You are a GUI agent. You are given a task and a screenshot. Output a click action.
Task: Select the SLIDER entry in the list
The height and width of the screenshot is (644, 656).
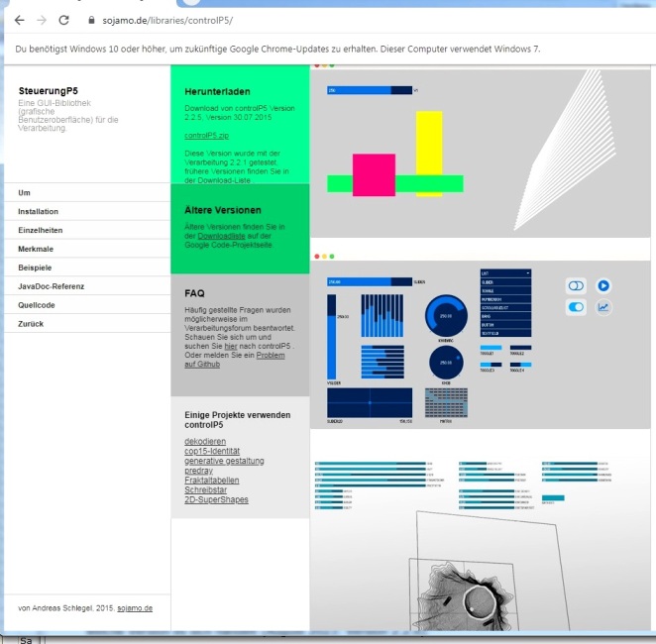tap(505, 280)
